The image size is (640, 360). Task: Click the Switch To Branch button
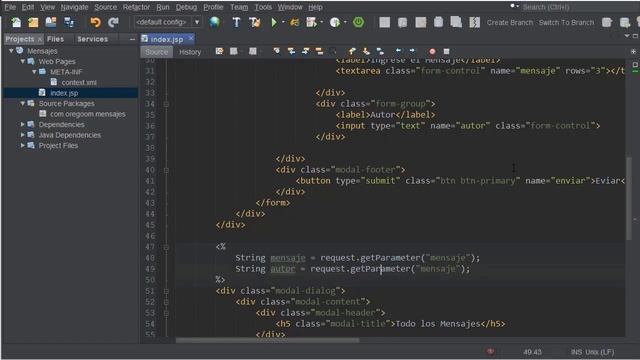pos(566,22)
